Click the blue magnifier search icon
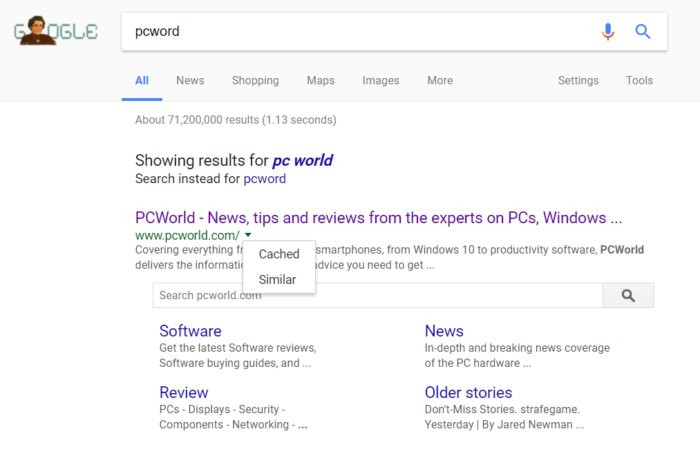This screenshot has height=465, width=700. (x=643, y=32)
